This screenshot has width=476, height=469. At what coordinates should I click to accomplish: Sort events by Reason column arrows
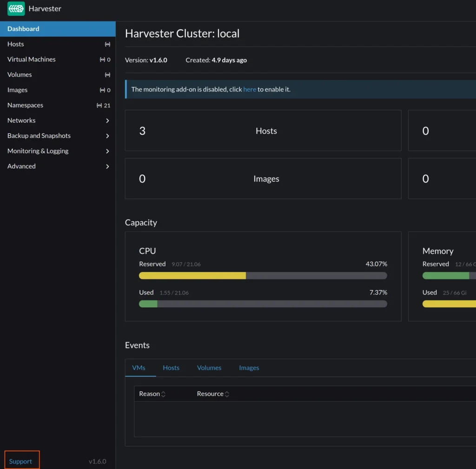click(163, 394)
